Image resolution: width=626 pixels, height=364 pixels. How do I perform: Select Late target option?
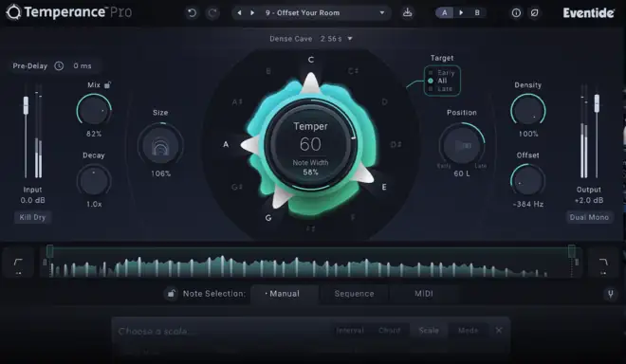click(441, 88)
